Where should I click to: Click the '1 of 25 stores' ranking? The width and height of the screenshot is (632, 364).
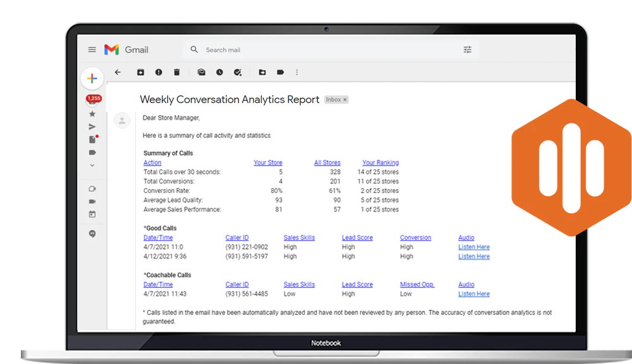(380, 210)
